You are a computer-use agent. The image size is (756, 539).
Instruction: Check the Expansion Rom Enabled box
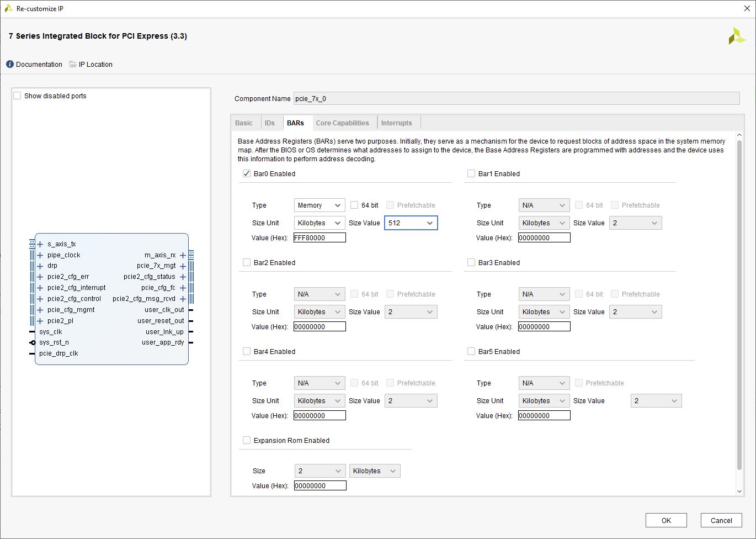tap(247, 440)
